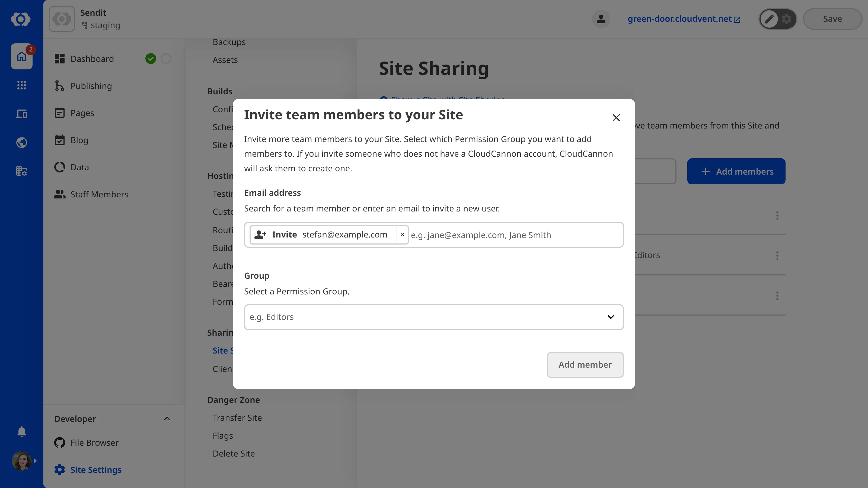Image resolution: width=868 pixels, height=488 pixels.
Task: Select Transfer Site in the Danger Zone
Action: (x=237, y=418)
